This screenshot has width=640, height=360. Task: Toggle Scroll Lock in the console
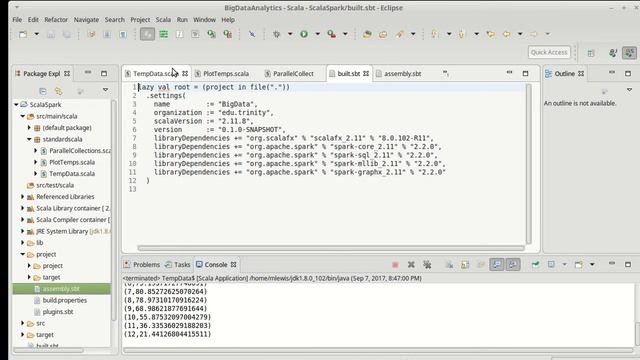(465, 265)
